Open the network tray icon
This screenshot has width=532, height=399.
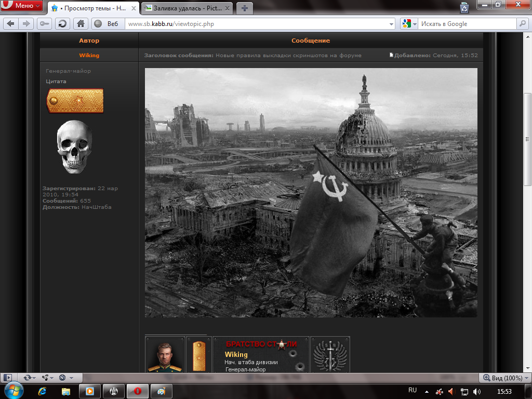click(464, 392)
